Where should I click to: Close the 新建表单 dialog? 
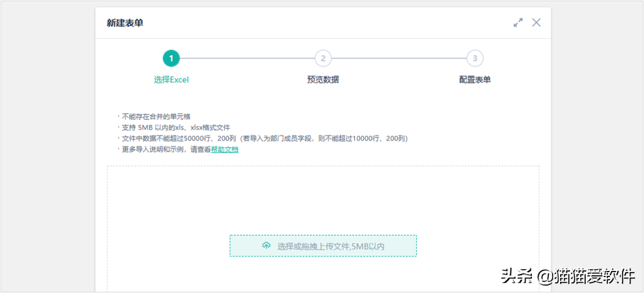pyautogui.click(x=536, y=23)
